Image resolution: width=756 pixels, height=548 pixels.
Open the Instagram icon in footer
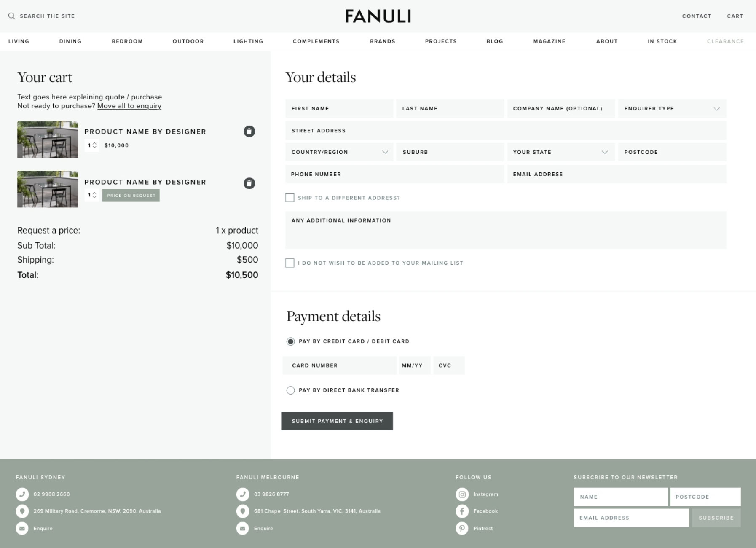click(x=462, y=494)
